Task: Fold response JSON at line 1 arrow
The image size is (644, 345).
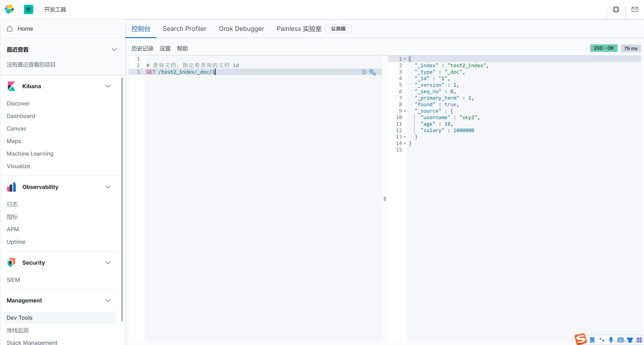Action: tap(405, 59)
